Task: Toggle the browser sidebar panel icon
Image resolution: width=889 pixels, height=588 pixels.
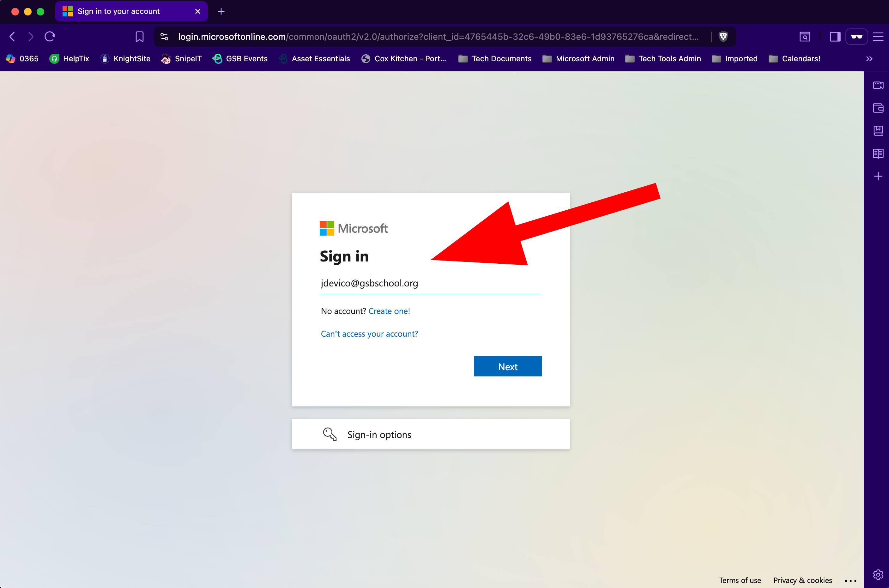Action: pos(835,36)
